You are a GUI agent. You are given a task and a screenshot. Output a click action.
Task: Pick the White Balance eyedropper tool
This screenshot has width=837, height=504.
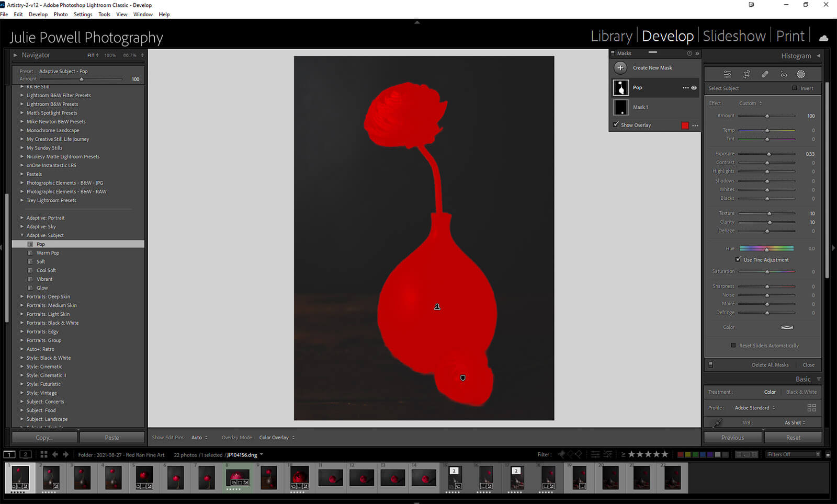click(718, 422)
